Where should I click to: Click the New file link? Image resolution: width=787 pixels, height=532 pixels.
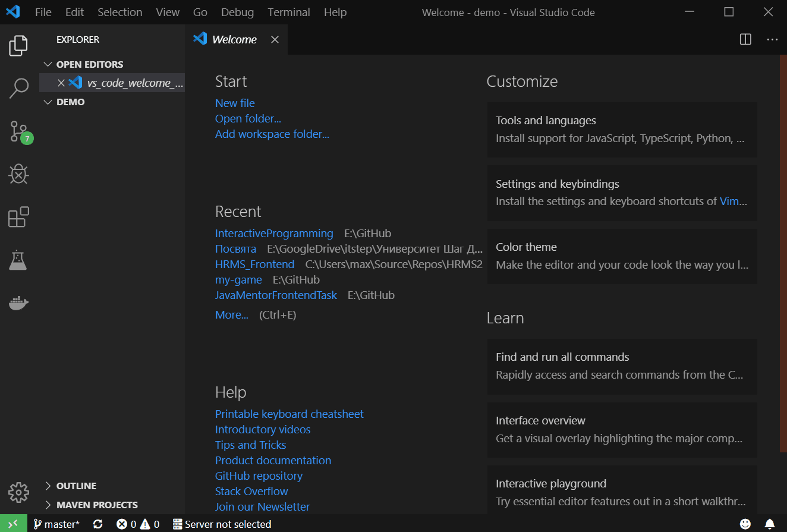point(235,103)
